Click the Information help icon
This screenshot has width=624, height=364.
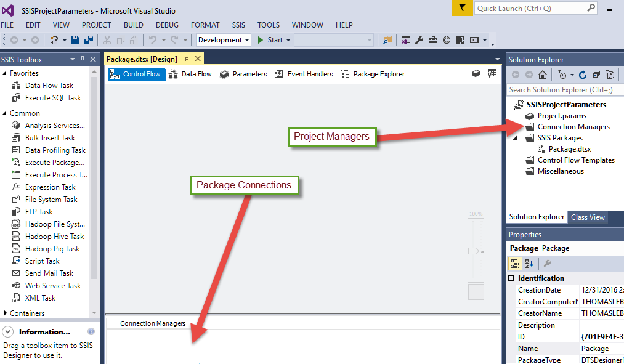click(x=91, y=331)
